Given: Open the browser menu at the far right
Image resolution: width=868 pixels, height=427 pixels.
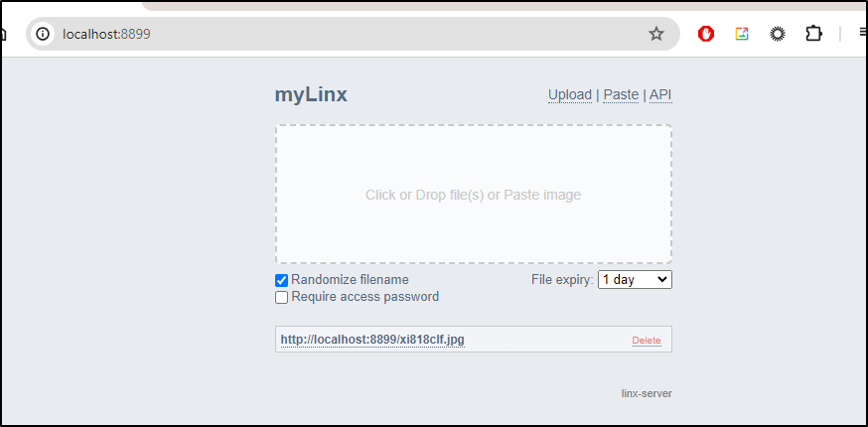Looking at the screenshot, I should 862,35.
